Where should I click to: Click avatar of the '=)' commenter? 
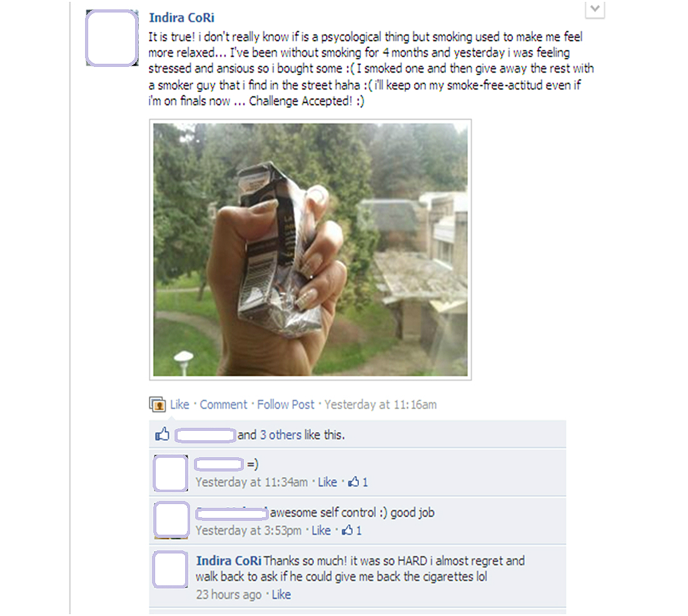point(171,473)
